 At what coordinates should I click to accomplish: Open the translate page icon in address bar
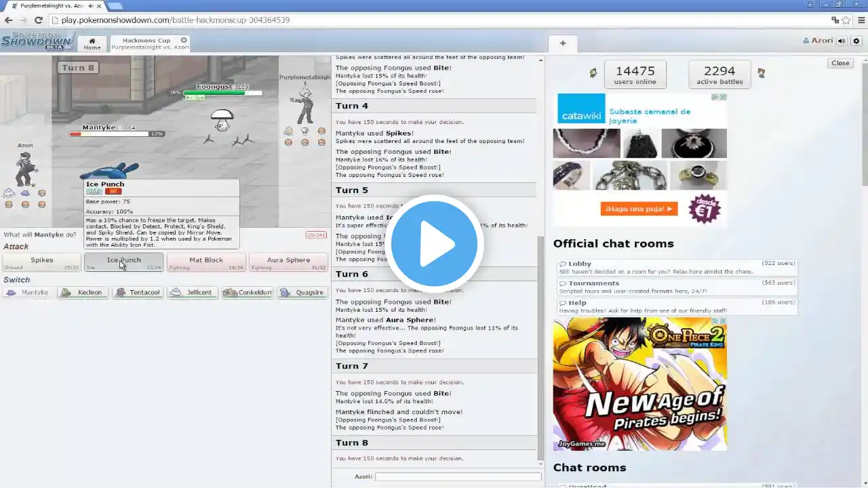835,20
